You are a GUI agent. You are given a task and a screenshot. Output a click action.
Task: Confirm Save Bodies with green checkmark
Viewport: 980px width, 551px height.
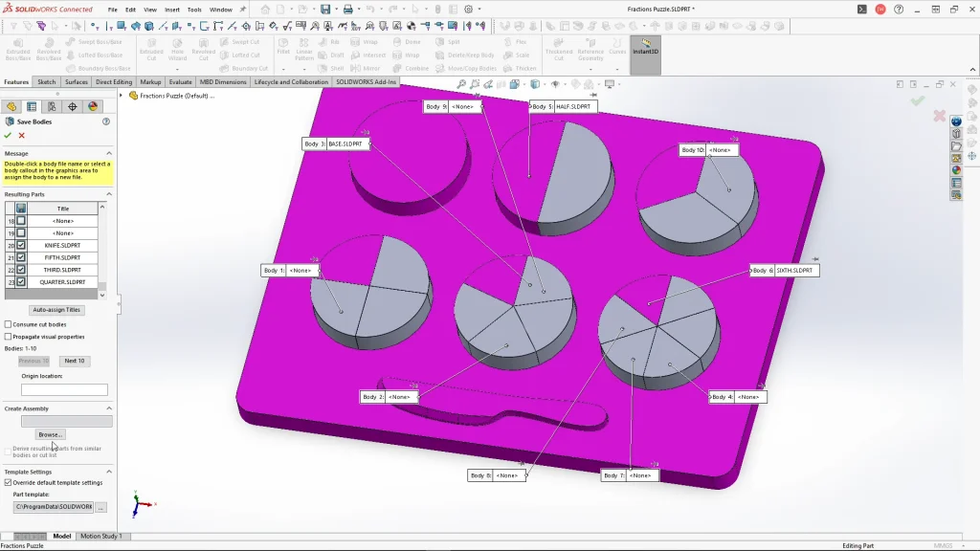coord(9,136)
